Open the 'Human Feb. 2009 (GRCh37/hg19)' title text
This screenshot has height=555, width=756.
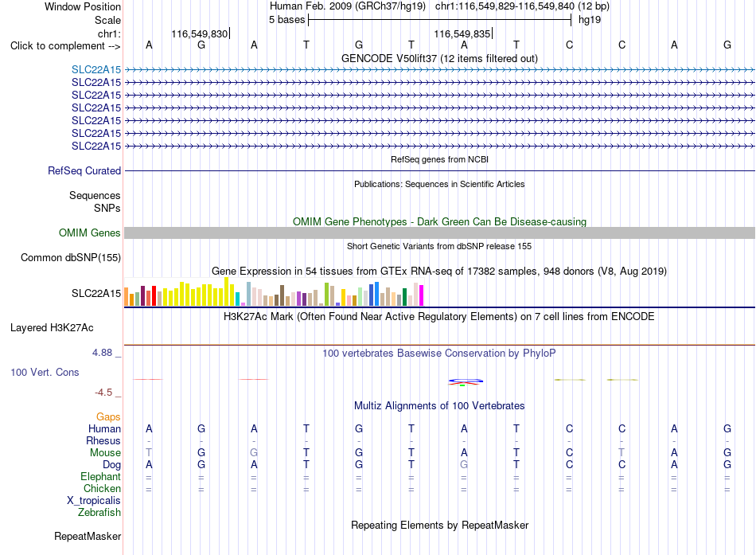pyautogui.click(x=348, y=6)
